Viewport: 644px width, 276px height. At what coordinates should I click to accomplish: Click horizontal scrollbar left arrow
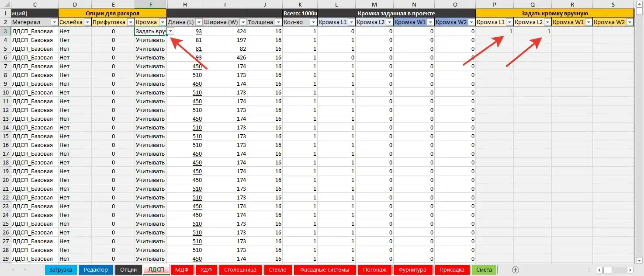[599, 270]
